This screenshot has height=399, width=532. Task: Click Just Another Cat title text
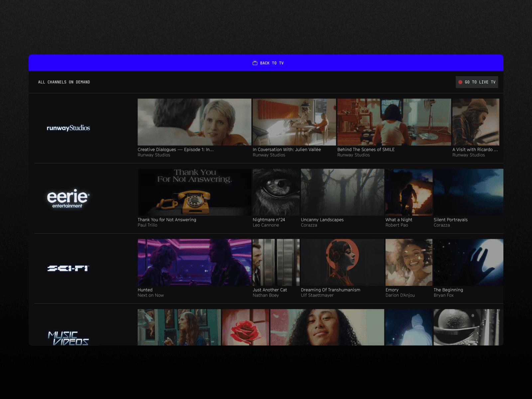[270, 290]
